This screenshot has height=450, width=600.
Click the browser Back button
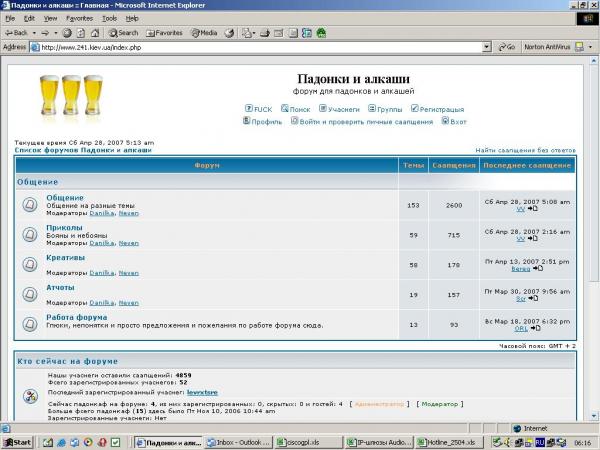16,32
